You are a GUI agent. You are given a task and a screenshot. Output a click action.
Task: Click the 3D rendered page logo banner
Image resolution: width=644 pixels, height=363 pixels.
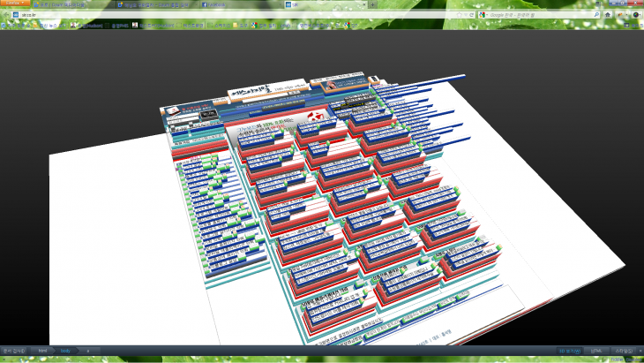(x=267, y=89)
